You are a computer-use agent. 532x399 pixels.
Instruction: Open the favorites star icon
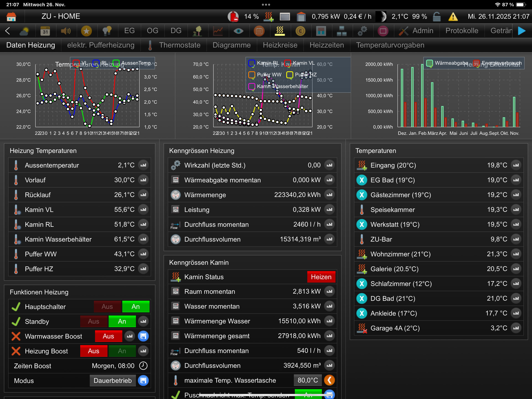pyautogui.click(x=86, y=31)
